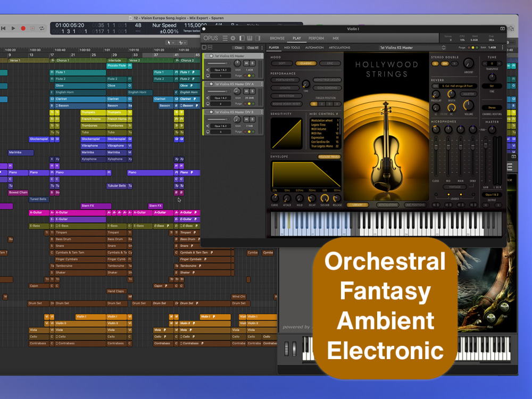This screenshot has height=399, width=532.
Task: Turn off the Stereo Double ON switch
Action: point(444,64)
